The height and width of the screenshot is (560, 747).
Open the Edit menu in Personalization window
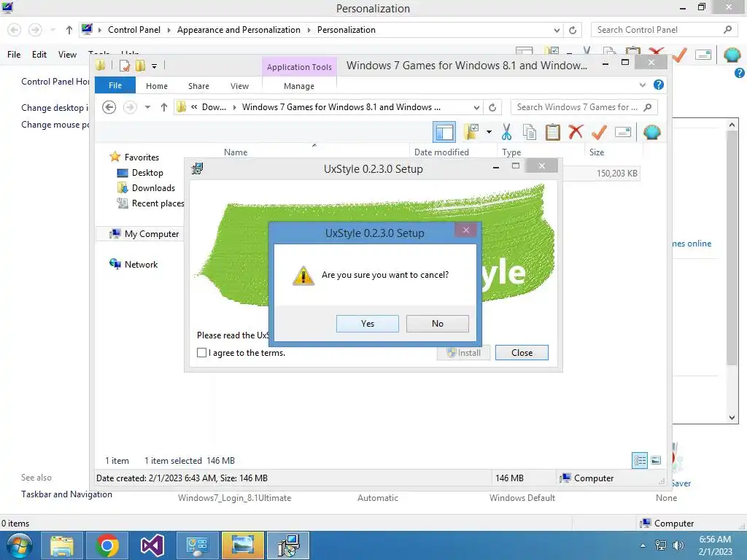39,54
